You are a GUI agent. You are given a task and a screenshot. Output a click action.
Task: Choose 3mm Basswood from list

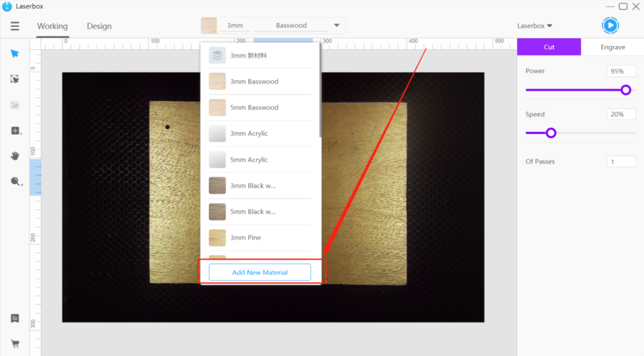[260, 81]
